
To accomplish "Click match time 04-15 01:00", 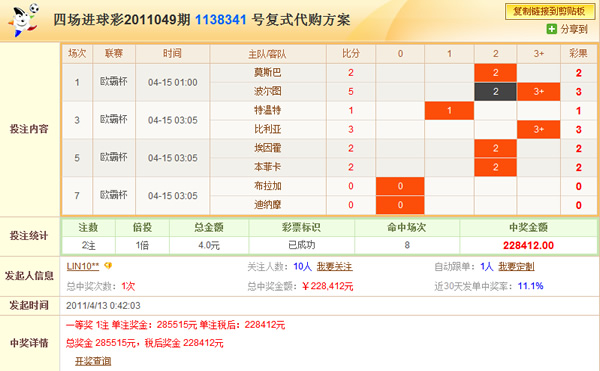I will click(x=173, y=83).
